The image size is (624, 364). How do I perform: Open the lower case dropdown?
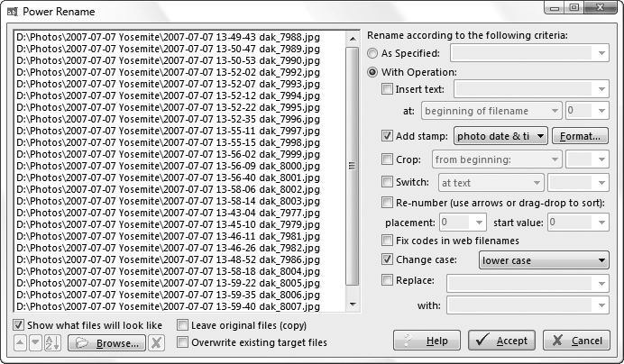coord(544,260)
